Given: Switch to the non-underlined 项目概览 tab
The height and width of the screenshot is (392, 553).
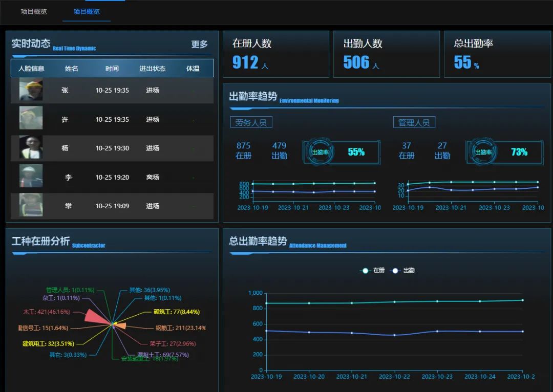Looking at the screenshot, I should coord(34,11).
